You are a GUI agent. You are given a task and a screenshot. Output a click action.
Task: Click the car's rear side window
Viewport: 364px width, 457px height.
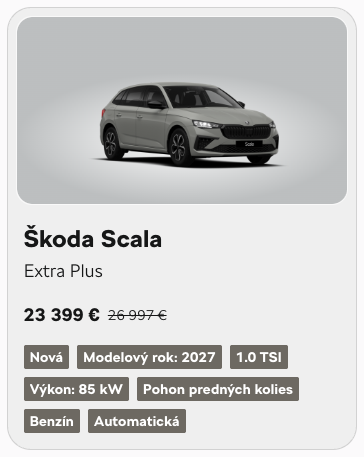[x=129, y=97]
